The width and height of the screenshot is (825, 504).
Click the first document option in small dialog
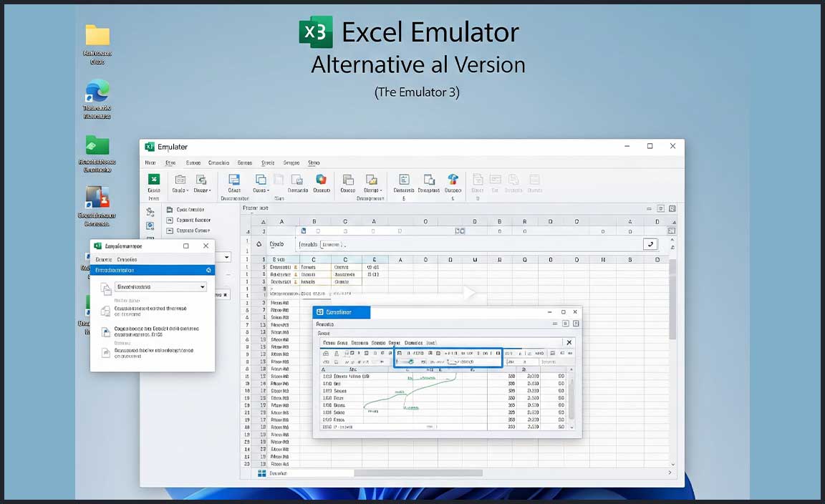click(x=150, y=311)
